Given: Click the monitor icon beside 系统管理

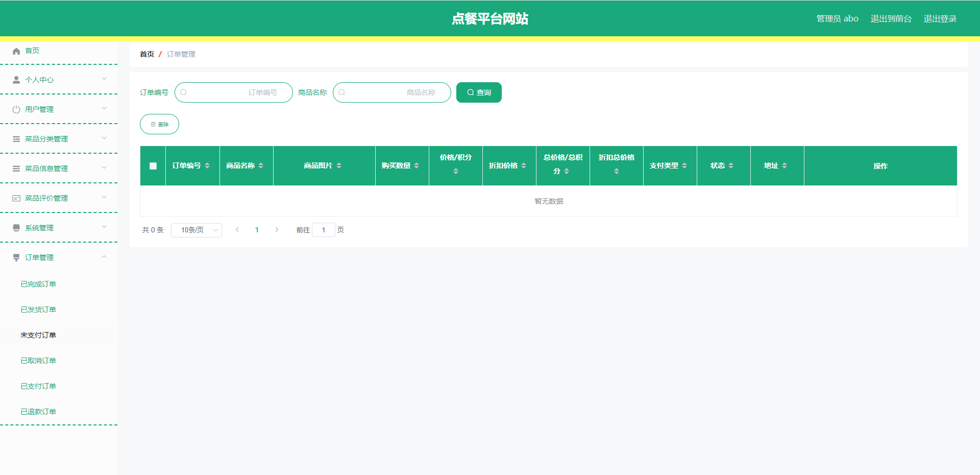Looking at the screenshot, I should [16, 228].
